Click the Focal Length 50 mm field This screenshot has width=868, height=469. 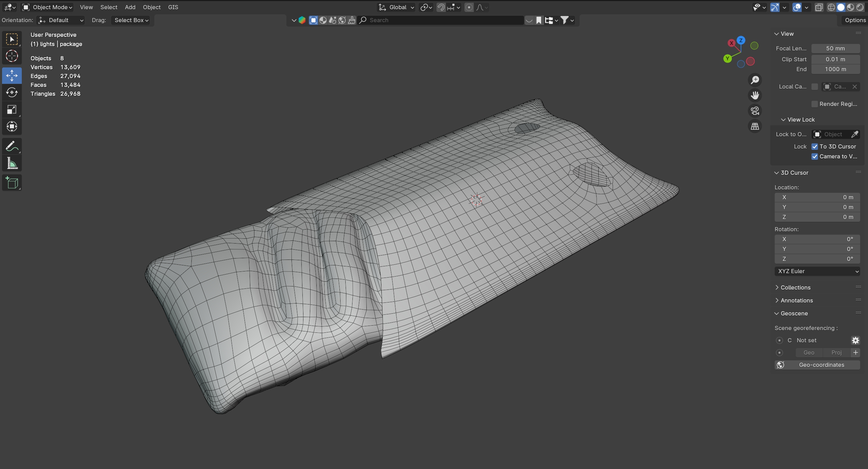click(835, 48)
